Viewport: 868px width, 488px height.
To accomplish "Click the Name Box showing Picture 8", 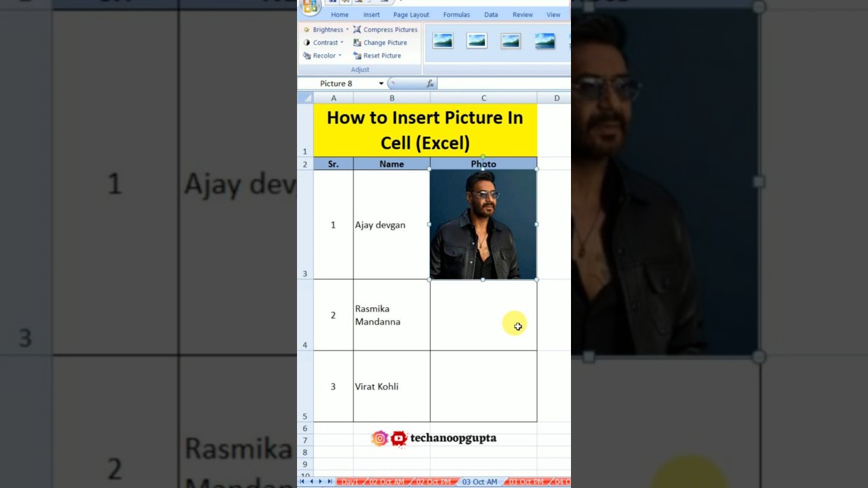I will click(x=338, y=83).
